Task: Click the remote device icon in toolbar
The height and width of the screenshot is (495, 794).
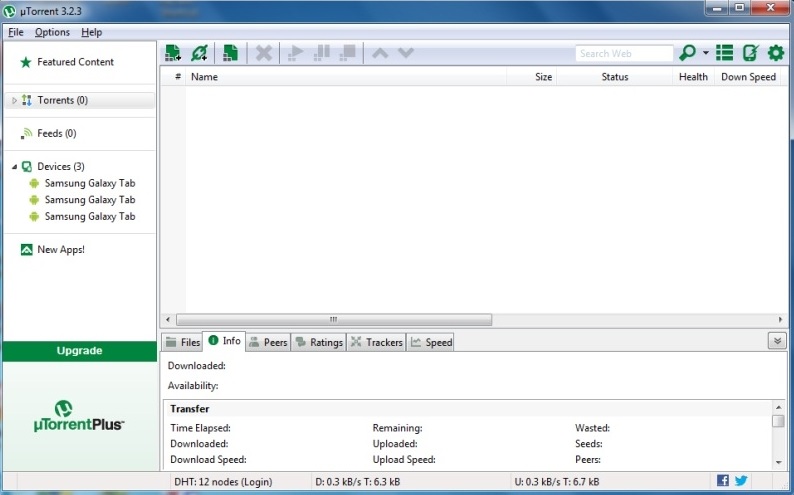Action: coord(750,53)
